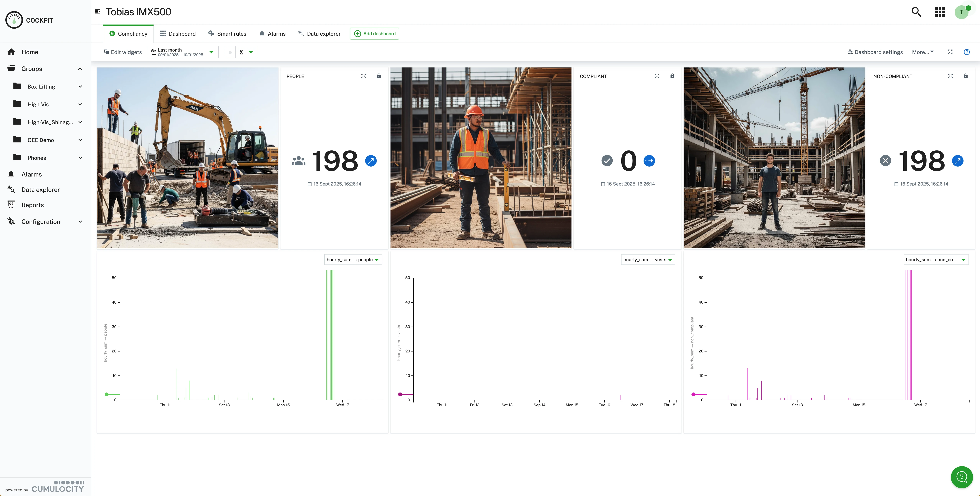Enter fullscreen via the expand icon on toolbar

[x=950, y=52]
